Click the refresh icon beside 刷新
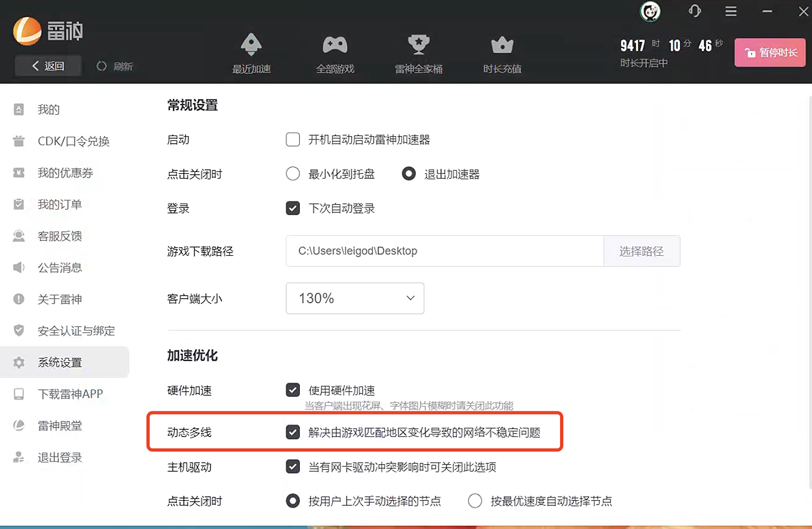This screenshot has width=812, height=529. [x=102, y=66]
